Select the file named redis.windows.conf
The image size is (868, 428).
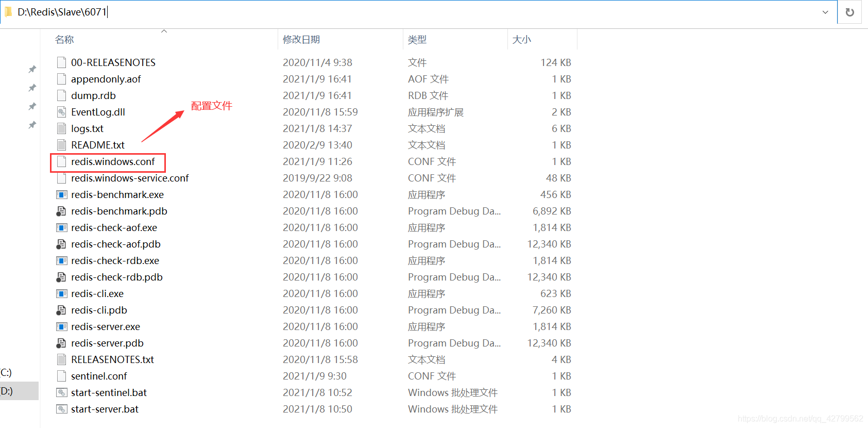113,161
